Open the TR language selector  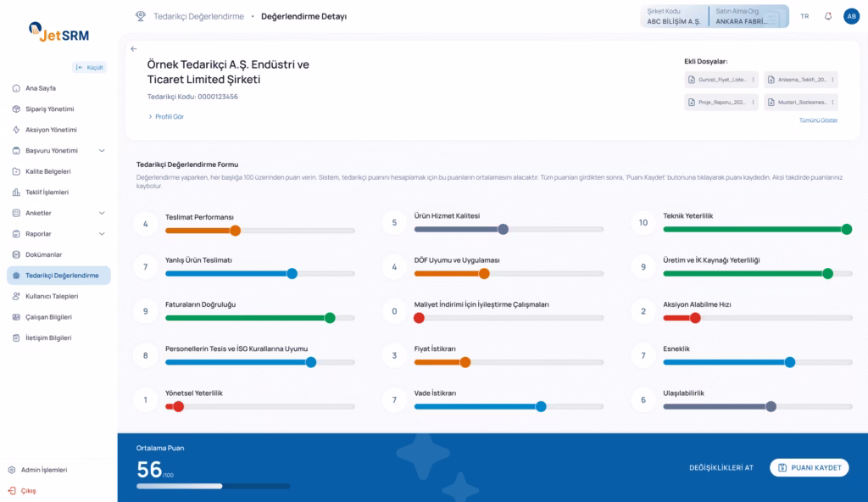804,16
